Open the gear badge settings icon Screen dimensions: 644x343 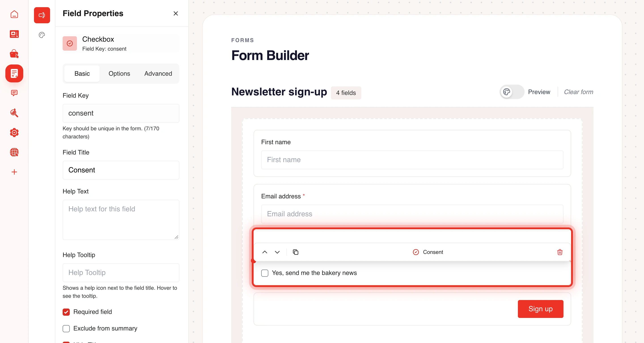[x=14, y=133]
